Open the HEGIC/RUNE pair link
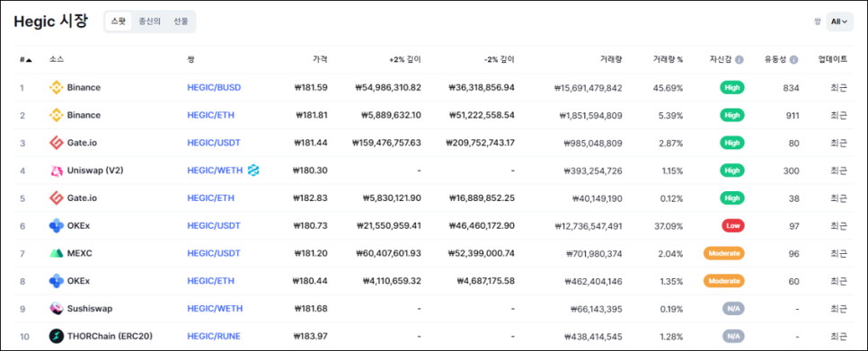 point(214,336)
